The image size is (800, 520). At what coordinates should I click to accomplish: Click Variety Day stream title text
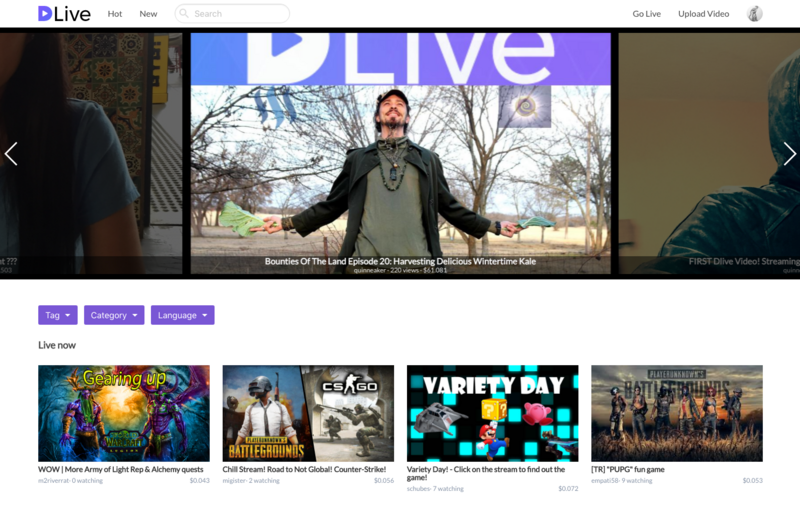(x=486, y=474)
